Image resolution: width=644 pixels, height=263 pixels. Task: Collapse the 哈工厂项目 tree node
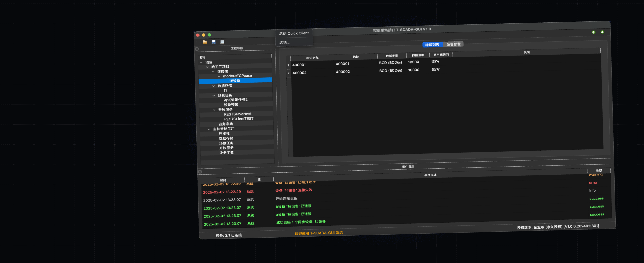pos(207,67)
